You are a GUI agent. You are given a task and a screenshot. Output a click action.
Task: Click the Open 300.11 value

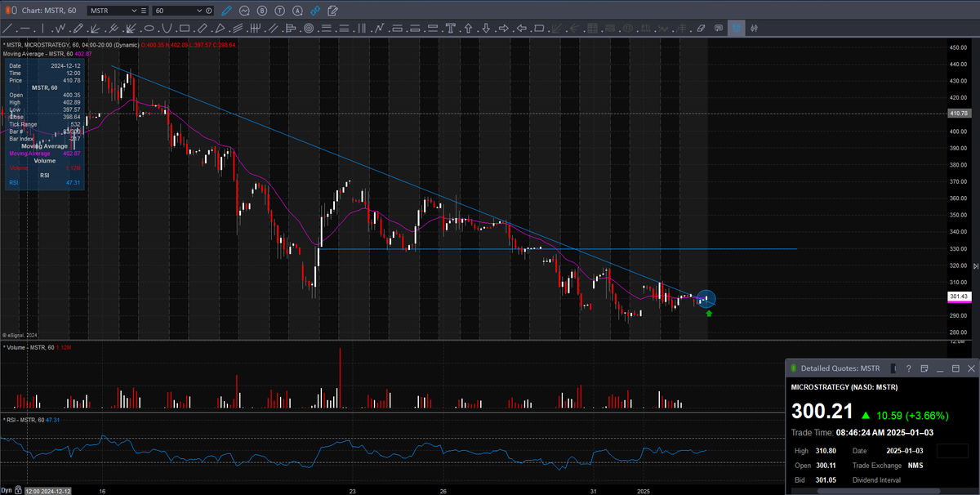pyautogui.click(x=826, y=465)
